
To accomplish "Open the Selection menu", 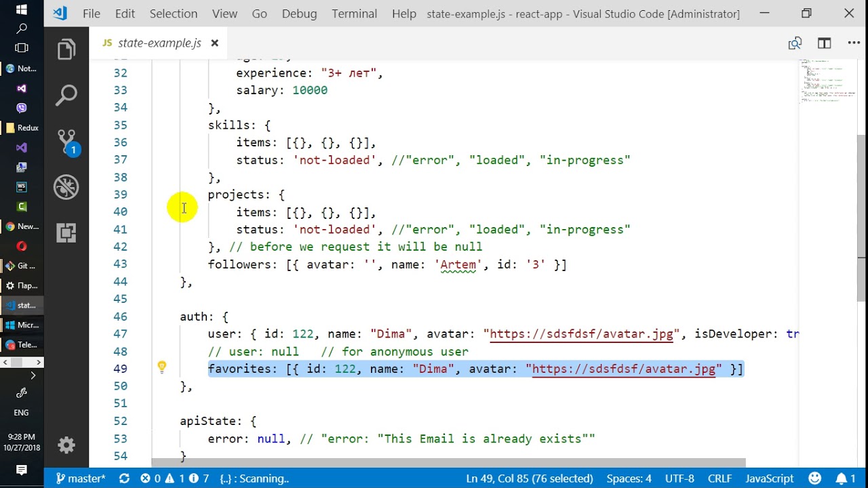I will tap(174, 14).
